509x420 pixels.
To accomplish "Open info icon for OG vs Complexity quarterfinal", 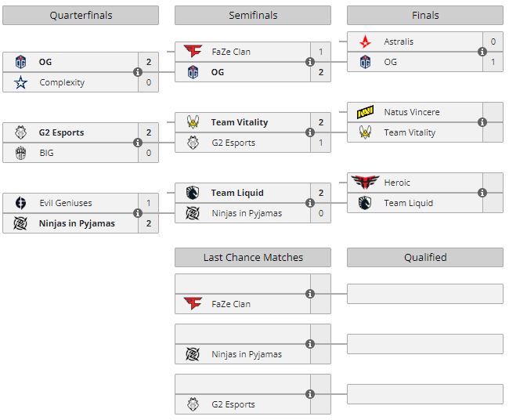I will pos(138,72).
